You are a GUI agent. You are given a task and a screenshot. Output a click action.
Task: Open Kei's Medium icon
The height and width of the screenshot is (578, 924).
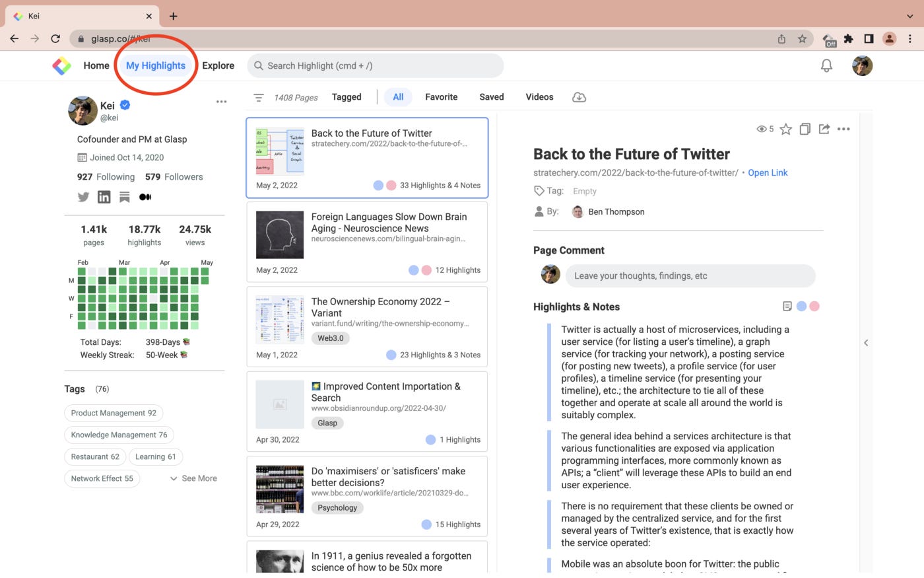145,197
